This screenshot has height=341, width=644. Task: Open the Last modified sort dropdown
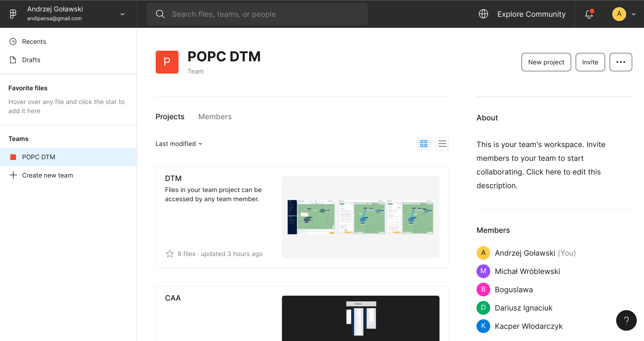point(179,144)
